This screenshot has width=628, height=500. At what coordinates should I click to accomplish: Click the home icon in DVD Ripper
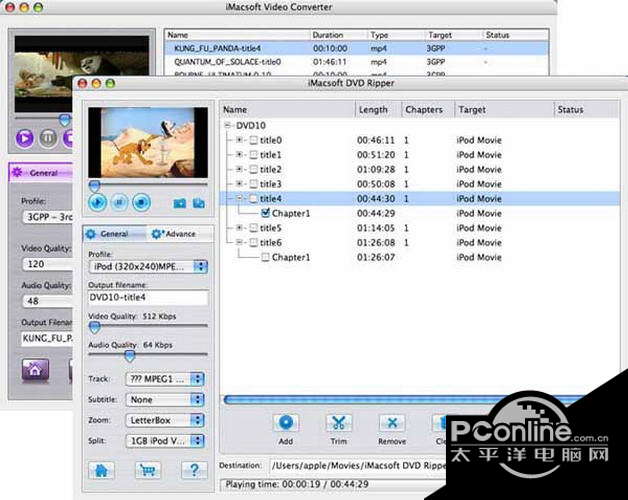pyautogui.click(x=101, y=470)
